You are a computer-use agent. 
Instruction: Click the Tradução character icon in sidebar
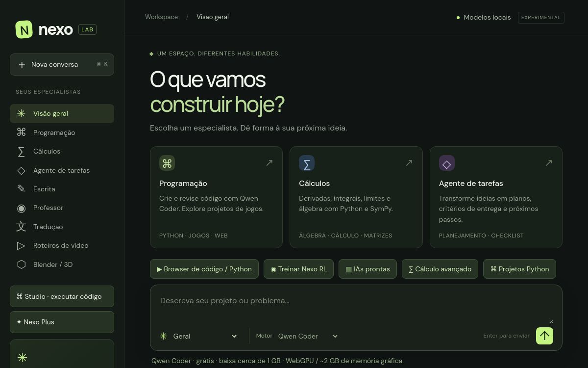(x=21, y=227)
